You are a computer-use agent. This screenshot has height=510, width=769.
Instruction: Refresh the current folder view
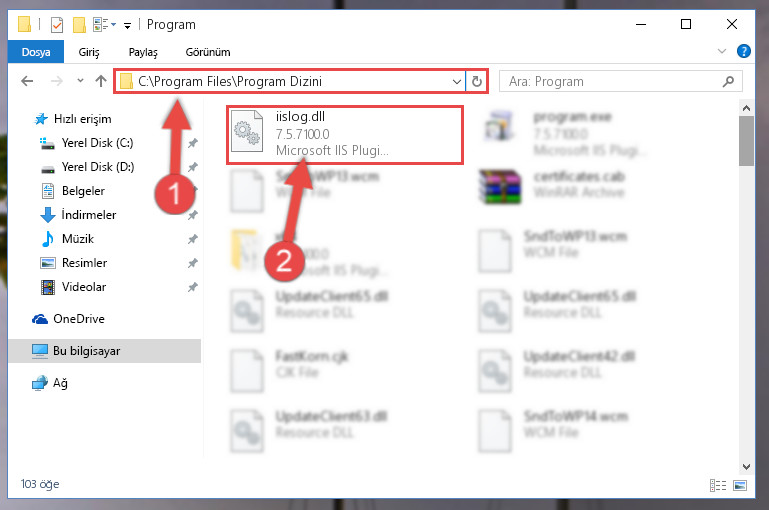click(x=477, y=81)
